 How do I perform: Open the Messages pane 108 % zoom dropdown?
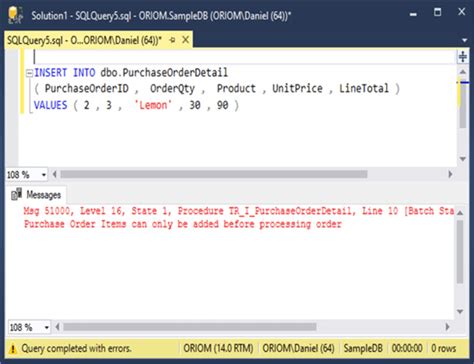[x=46, y=327]
